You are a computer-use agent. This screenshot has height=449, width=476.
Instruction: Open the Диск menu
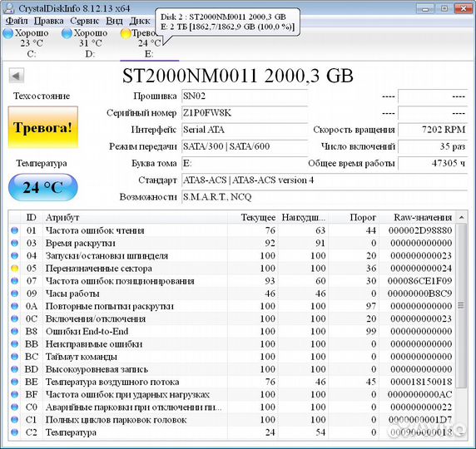(139, 21)
